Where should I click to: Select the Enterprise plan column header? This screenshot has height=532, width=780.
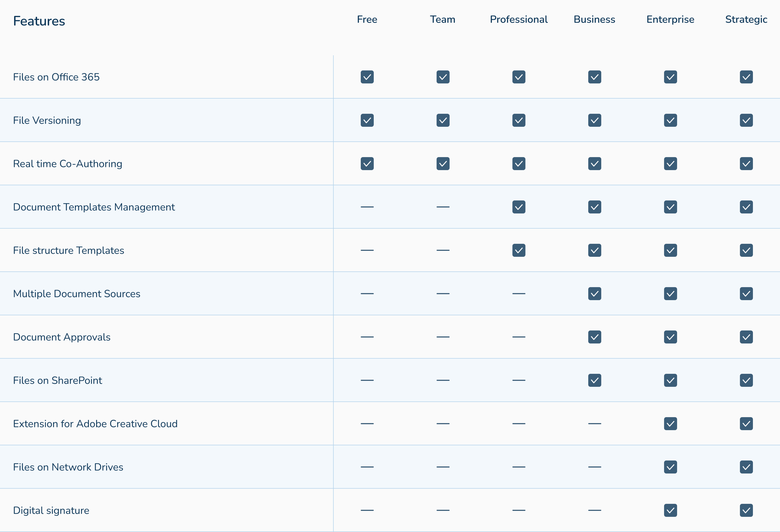coord(670,20)
